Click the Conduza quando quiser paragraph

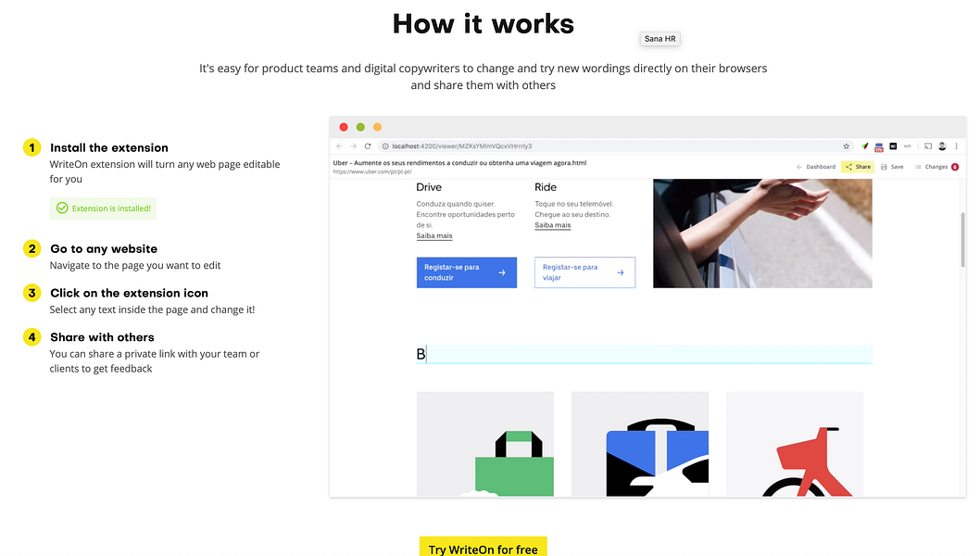[466, 214]
